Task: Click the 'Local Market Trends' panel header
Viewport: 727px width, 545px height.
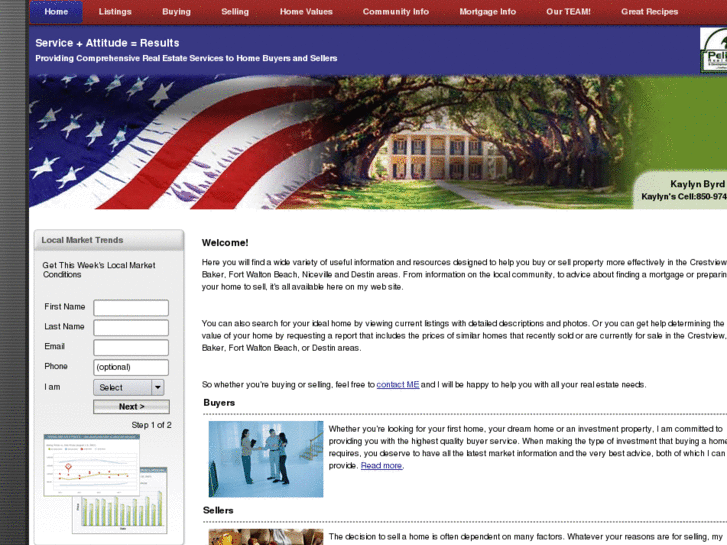Action: point(109,240)
